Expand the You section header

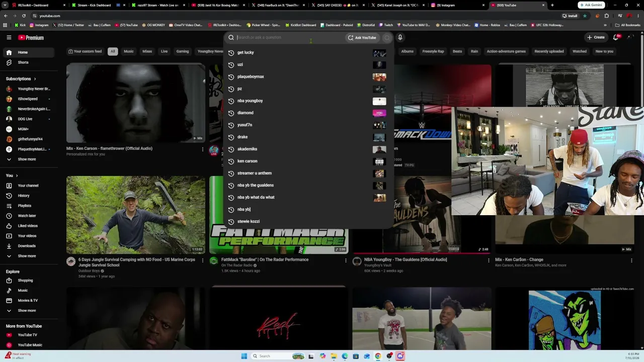12,175
